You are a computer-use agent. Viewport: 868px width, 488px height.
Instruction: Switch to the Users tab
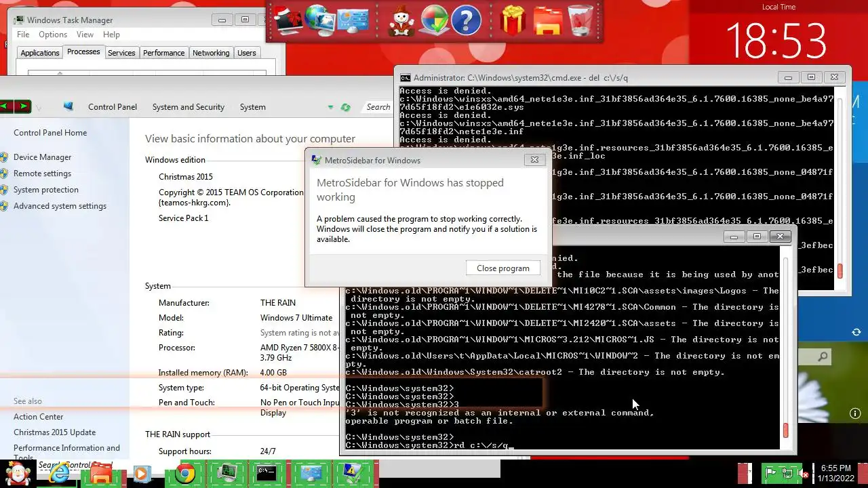247,53
